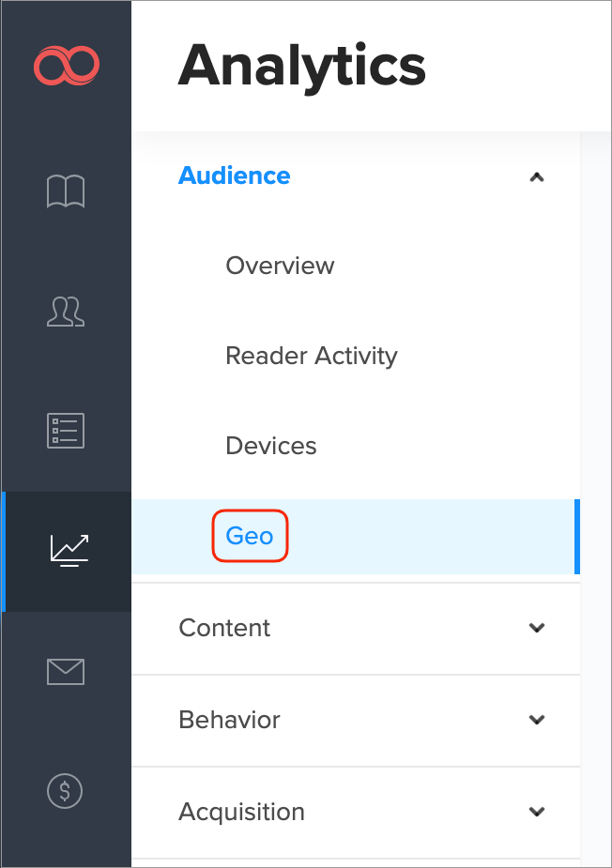
Task: Open the publications book icon
Action: (66, 191)
